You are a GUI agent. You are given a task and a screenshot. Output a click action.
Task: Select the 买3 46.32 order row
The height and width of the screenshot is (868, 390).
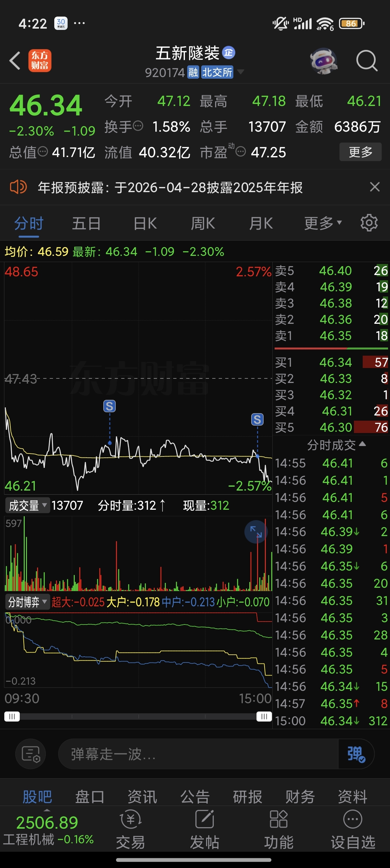click(331, 395)
